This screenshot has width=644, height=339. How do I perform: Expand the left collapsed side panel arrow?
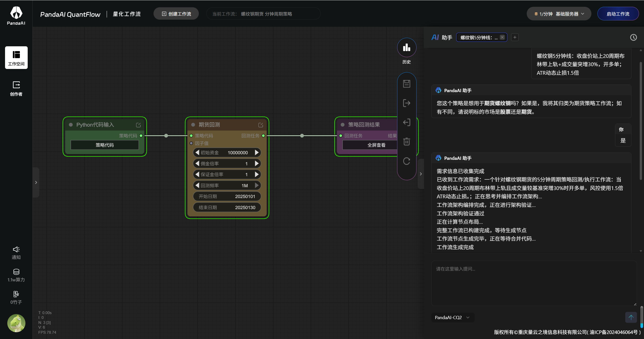click(36, 182)
